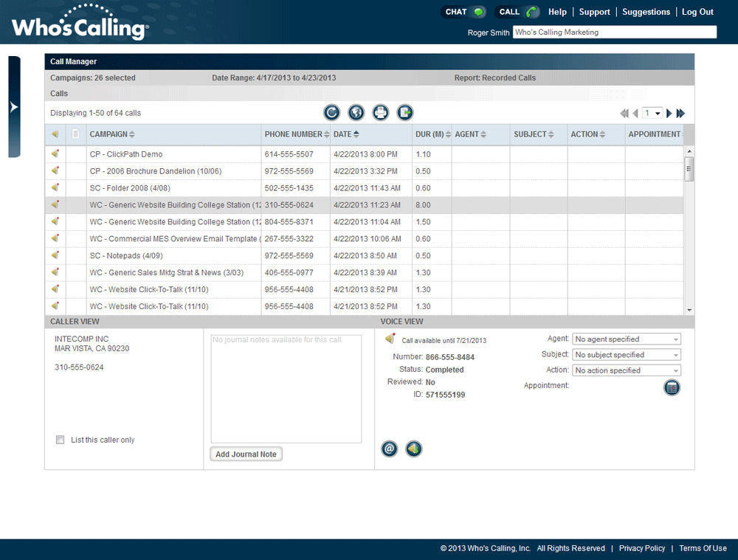
Task: Open the appointment calendar icon
Action: point(672,388)
